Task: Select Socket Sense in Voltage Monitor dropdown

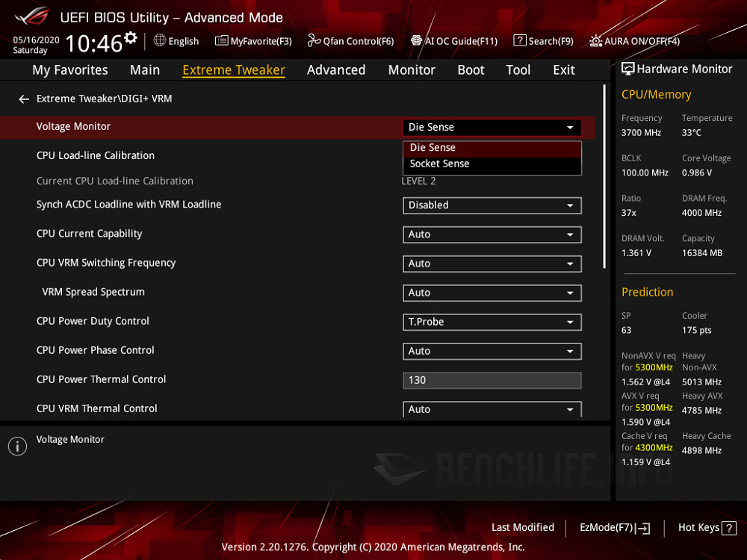Action: (438, 164)
